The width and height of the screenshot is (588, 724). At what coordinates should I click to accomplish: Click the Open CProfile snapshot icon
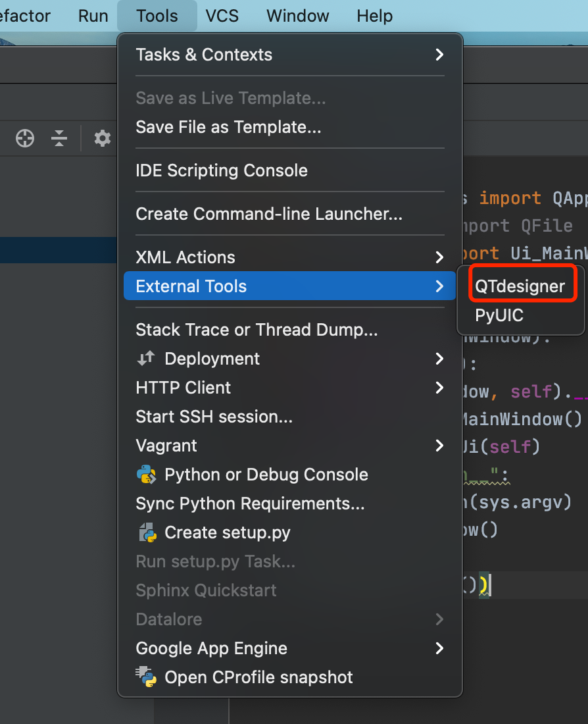(146, 677)
